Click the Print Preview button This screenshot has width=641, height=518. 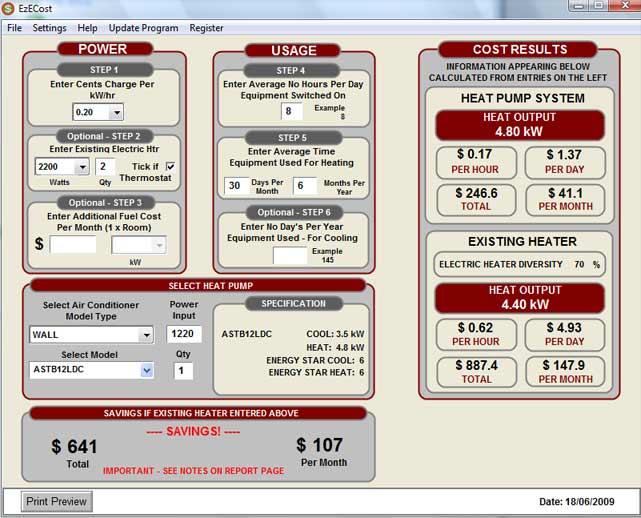(x=57, y=501)
